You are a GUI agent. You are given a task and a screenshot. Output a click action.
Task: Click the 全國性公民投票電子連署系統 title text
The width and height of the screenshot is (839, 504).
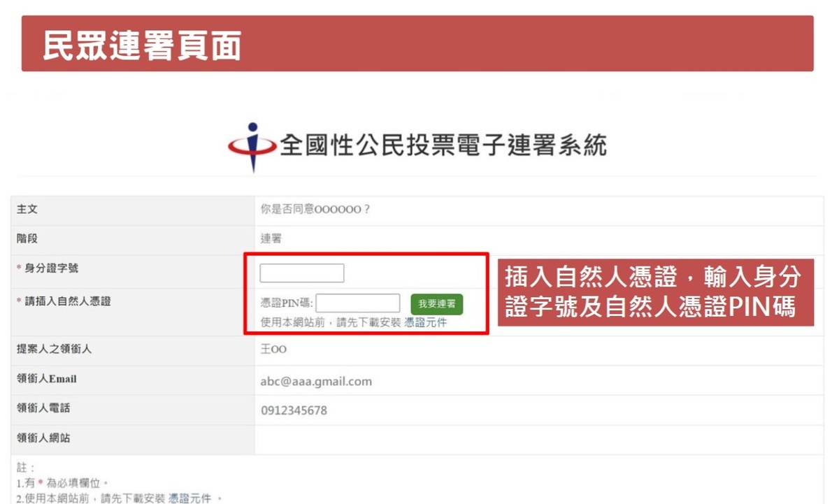443,145
